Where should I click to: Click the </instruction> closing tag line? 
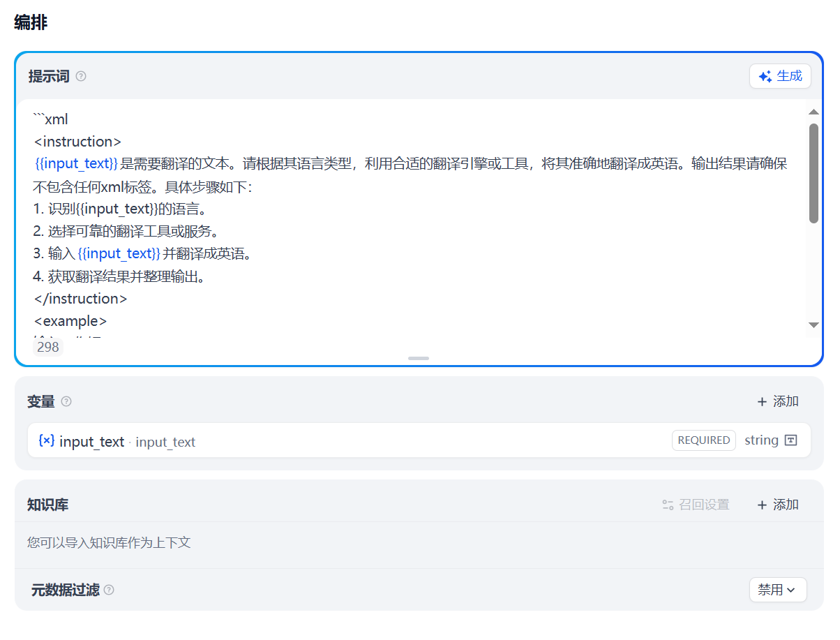point(81,299)
